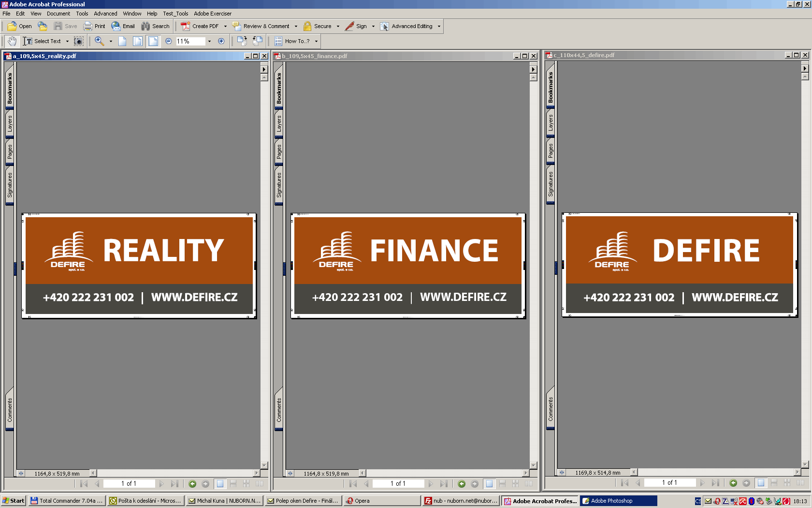Image resolution: width=812 pixels, height=508 pixels.
Task: Select Single Page layout in finance.pdf window
Action: pos(489,484)
